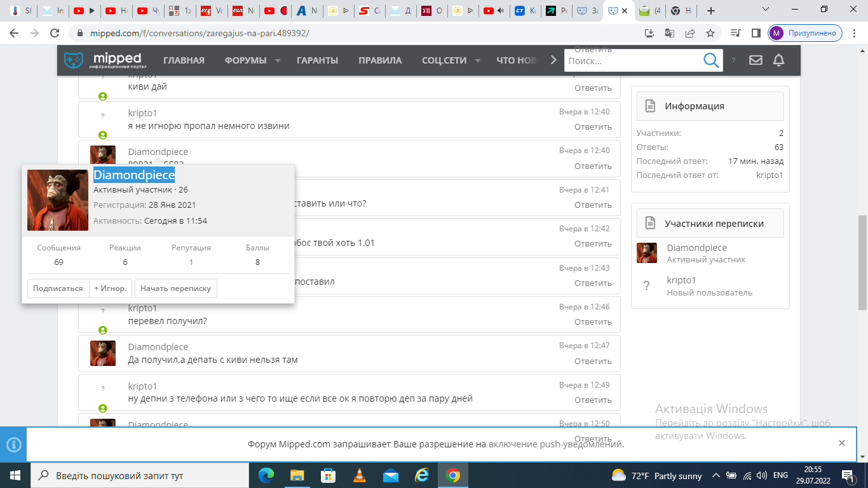Open the Chrome three-dot menu
The width and height of the screenshot is (868, 488).
point(854,33)
